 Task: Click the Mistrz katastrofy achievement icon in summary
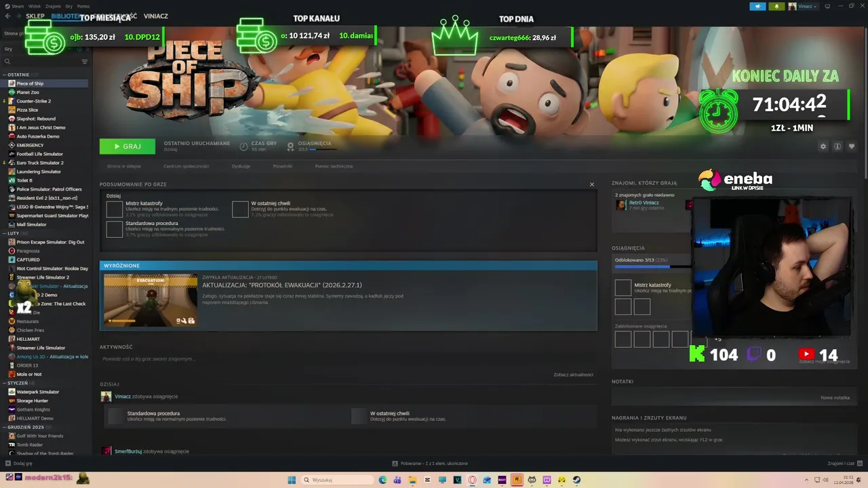tap(115, 209)
